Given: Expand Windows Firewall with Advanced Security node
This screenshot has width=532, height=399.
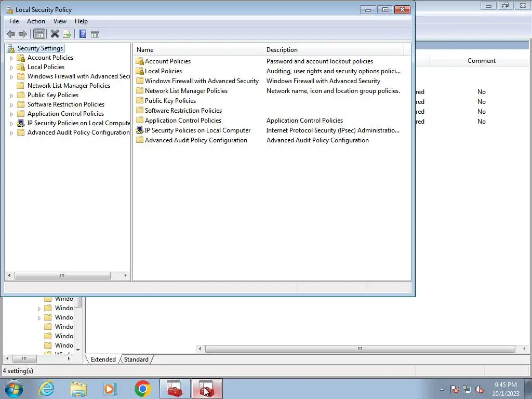Looking at the screenshot, I should pyautogui.click(x=11, y=77).
